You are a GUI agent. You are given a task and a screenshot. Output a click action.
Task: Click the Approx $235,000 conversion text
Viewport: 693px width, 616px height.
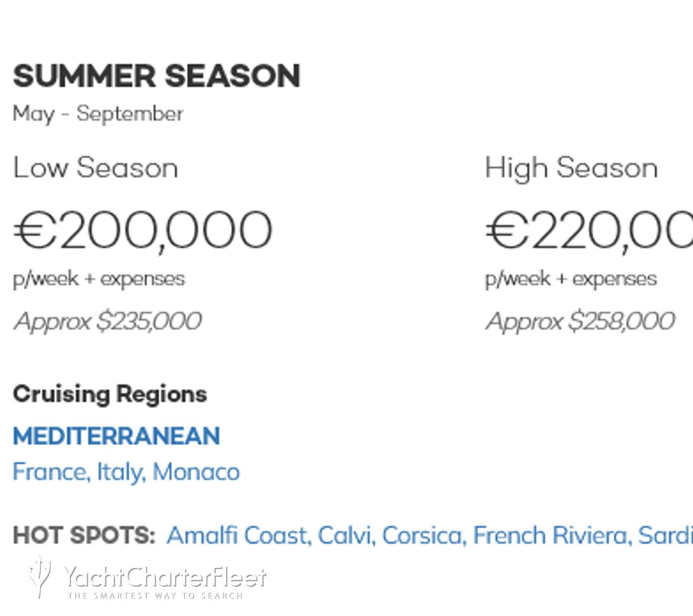point(107,321)
